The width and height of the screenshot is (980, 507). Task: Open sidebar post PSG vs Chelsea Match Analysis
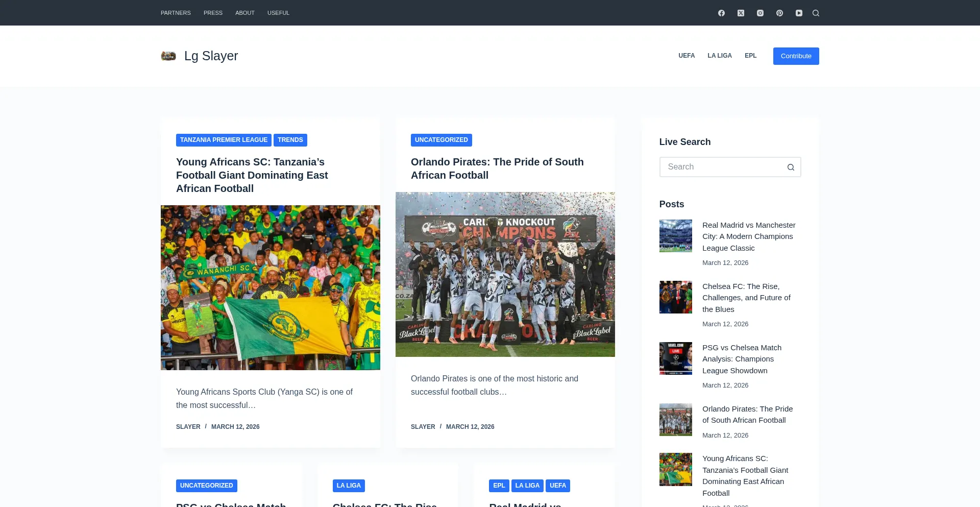click(742, 359)
